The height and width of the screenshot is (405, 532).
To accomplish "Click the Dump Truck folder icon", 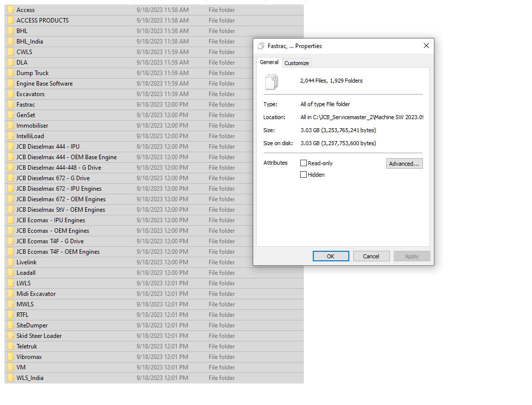I will pos(11,73).
